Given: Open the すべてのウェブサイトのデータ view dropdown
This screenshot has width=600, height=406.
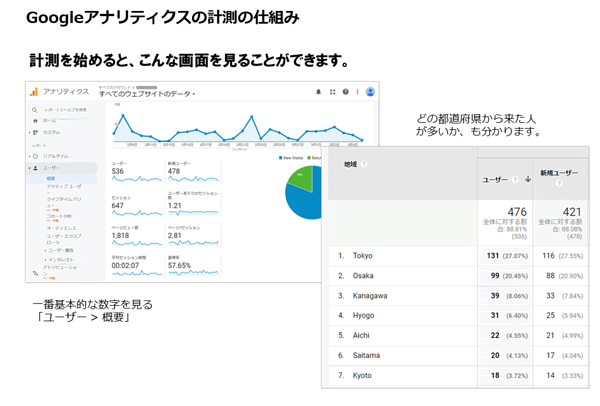Looking at the screenshot, I should tap(147, 94).
